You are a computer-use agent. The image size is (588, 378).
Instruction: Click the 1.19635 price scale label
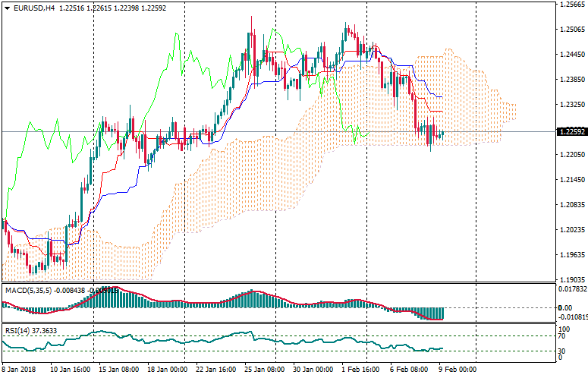click(x=571, y=254)
